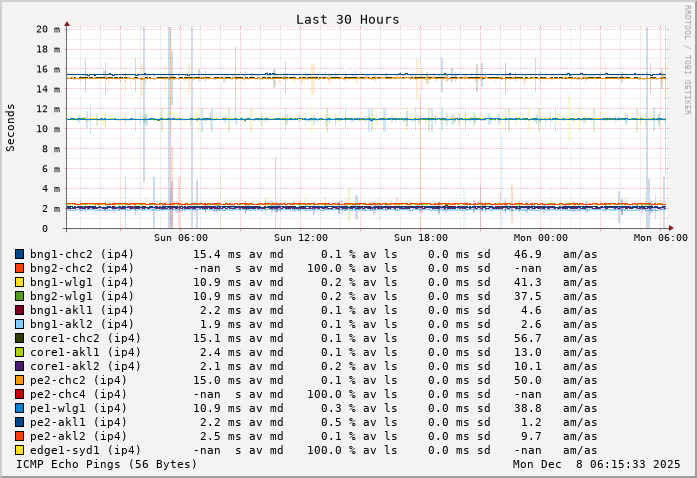Select the bng2-chc2 (ip4) legend label
Image resolution: width=697 pixels, height=478 pixels.
tap(81, 268)
